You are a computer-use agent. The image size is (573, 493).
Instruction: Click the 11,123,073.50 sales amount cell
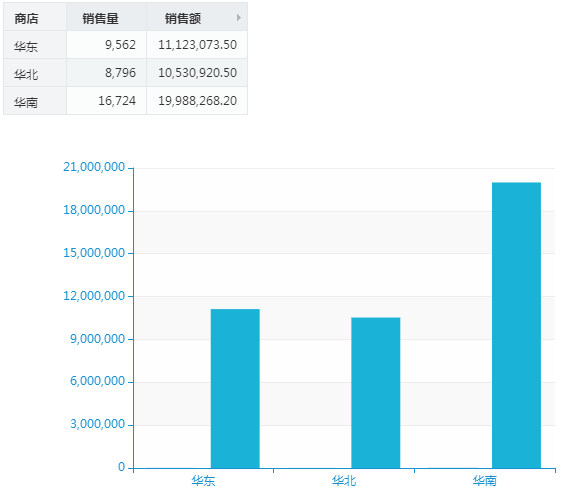(197, 45)
